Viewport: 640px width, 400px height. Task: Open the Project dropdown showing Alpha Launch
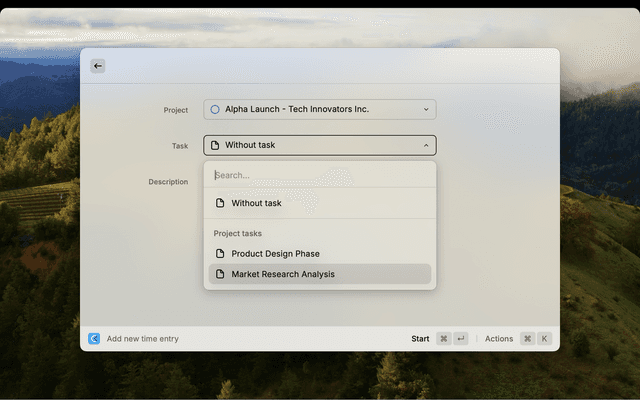pos(319,109)
